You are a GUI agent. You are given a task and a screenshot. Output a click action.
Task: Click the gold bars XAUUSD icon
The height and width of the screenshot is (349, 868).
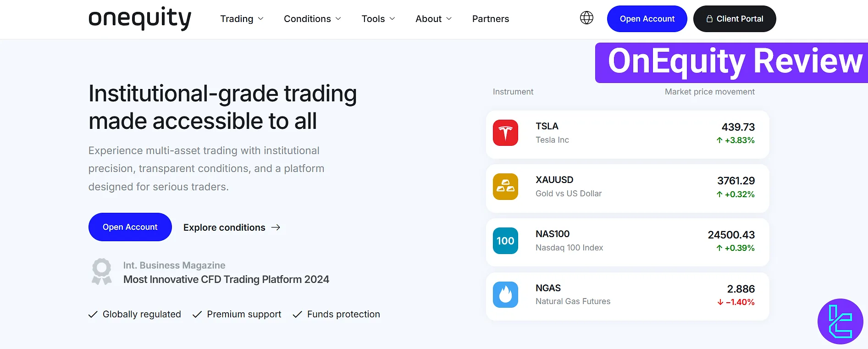click(505, 187)
